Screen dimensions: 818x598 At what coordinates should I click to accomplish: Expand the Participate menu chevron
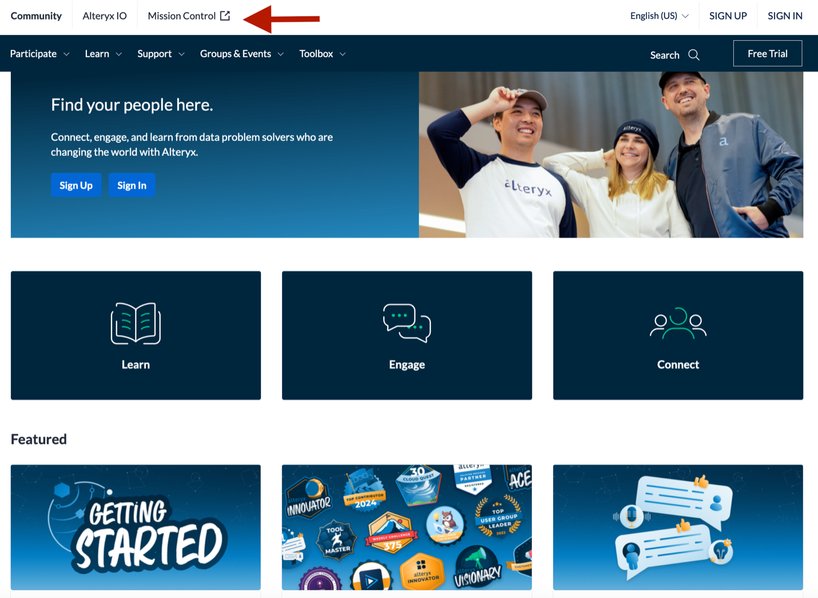click(66, 54)
